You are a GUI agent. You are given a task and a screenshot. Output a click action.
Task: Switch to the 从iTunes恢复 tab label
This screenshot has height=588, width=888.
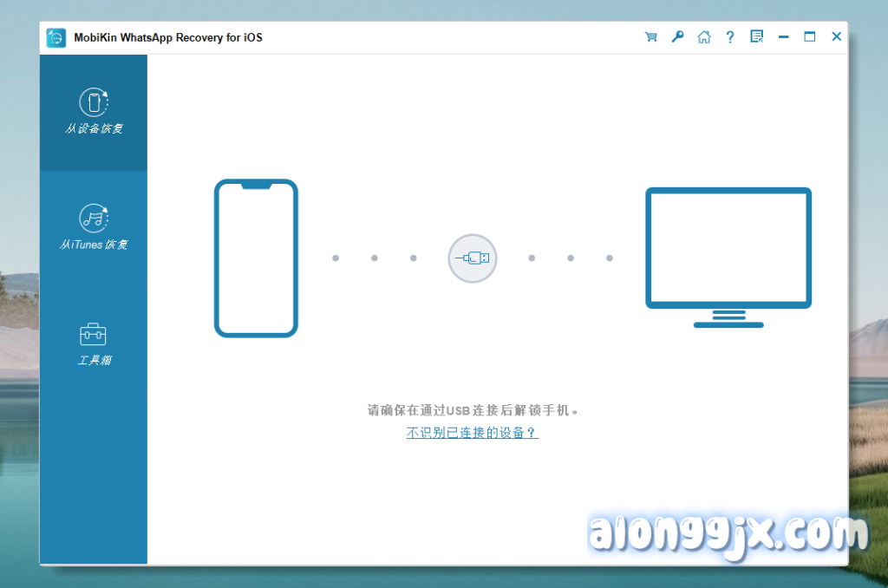pos(94,245)
